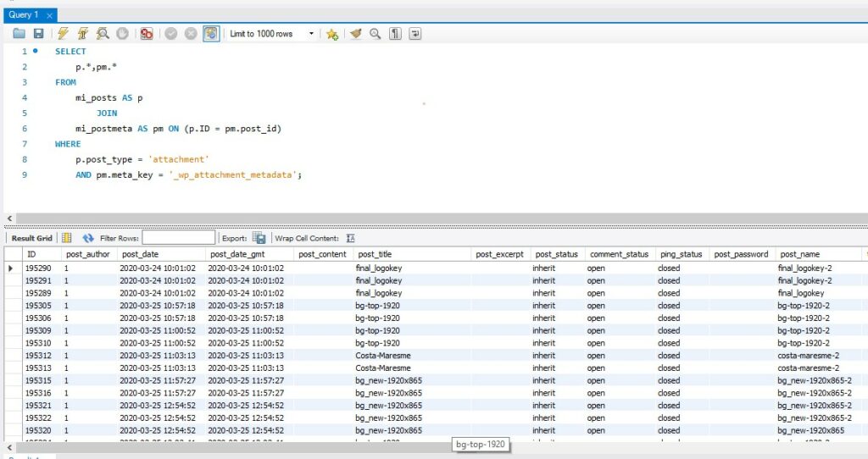
Task: Click post_status 'inherit' in row 195309
Action: click(x=543, y=331)
